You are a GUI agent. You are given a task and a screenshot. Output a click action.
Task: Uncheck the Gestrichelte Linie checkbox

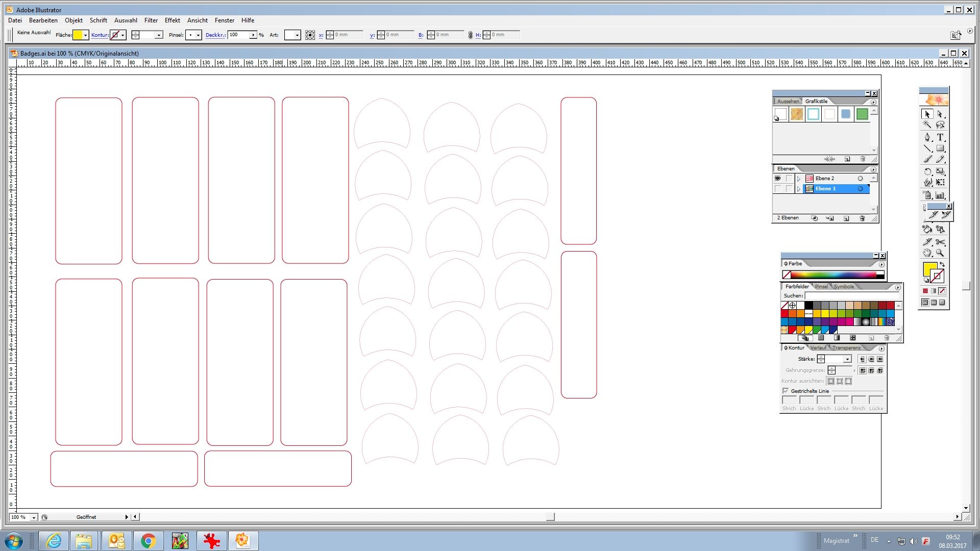tap(786, 391)
